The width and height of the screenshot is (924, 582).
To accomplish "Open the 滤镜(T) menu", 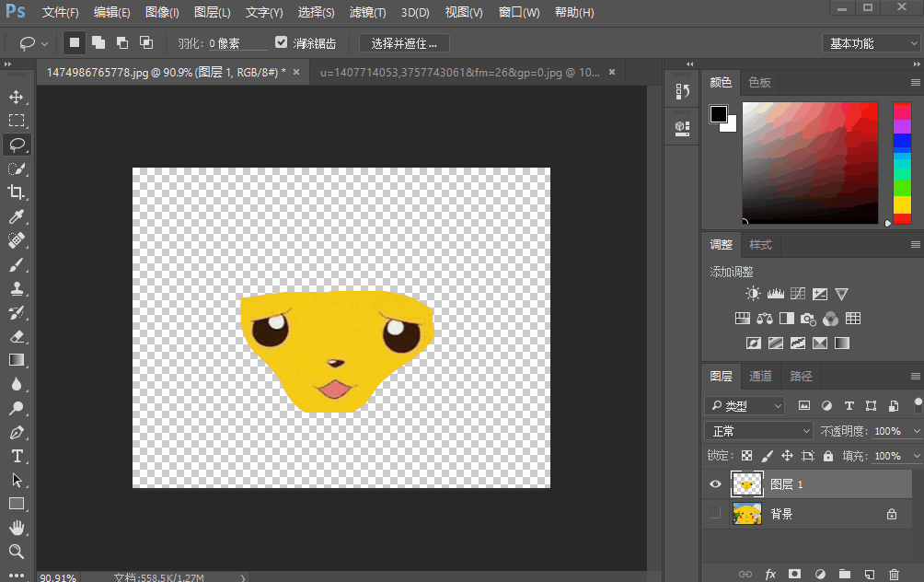I will (x=367, y=12).
